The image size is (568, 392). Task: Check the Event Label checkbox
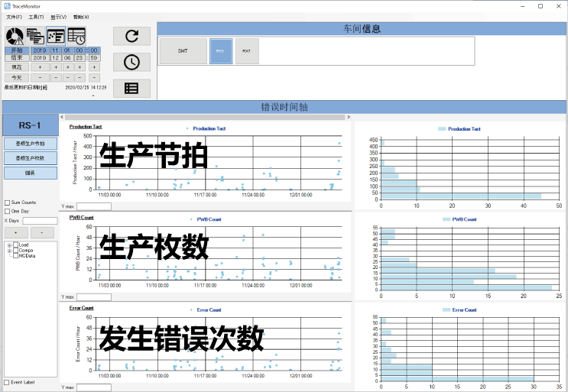click(8, 382)
